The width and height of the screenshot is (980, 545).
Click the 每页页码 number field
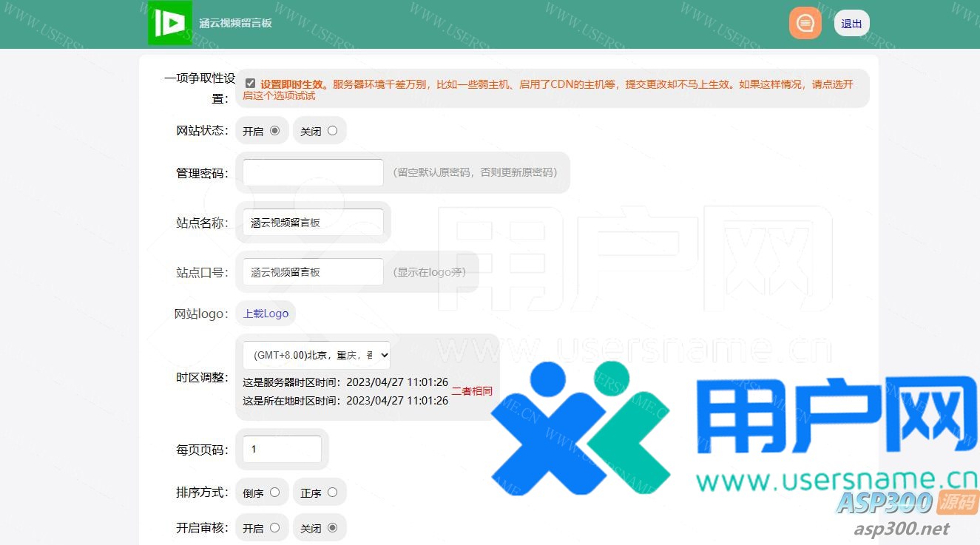[282, 449]
